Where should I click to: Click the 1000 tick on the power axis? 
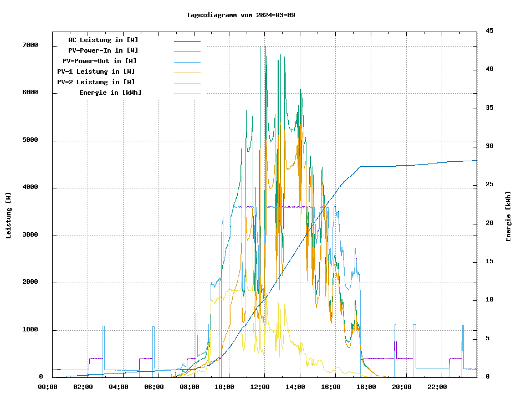click(x=30, y=330)
